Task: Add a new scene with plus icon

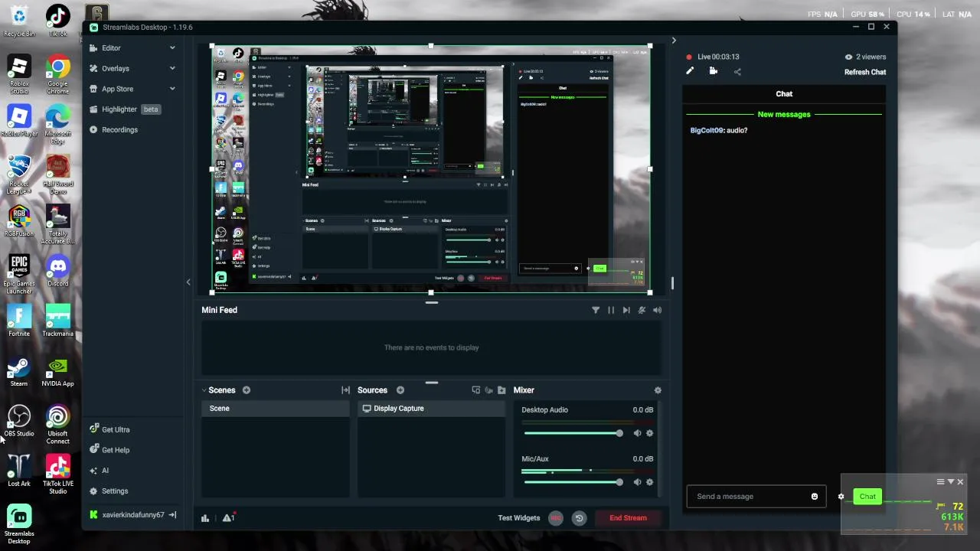Action: click(247, 390)
